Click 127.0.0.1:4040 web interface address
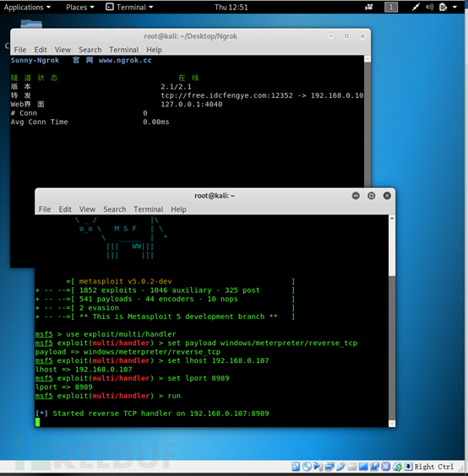This screenshot has height=476, width=468. (192, 104)
